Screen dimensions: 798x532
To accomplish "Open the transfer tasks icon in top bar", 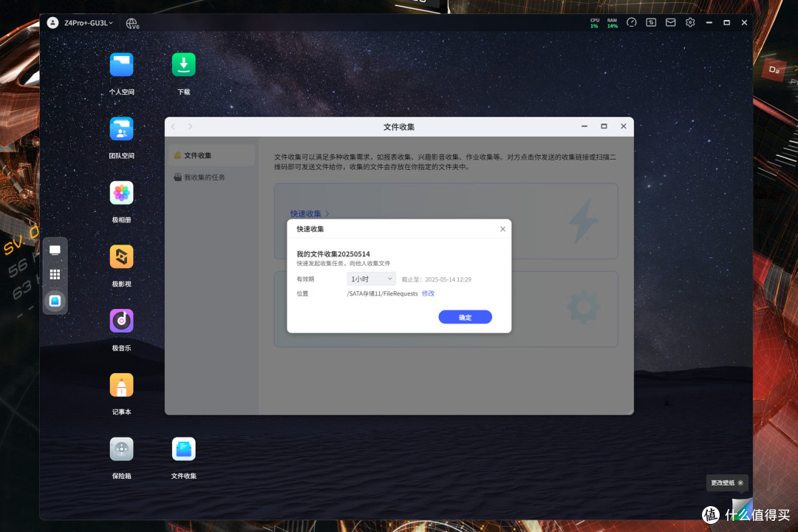I will click(x=651, y=22).
